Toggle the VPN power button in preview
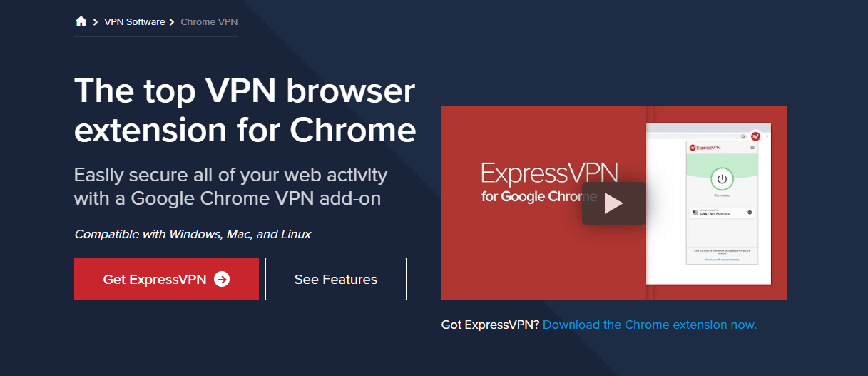Image resolution: width=868 pixels, height=376 pixels. 722,178
